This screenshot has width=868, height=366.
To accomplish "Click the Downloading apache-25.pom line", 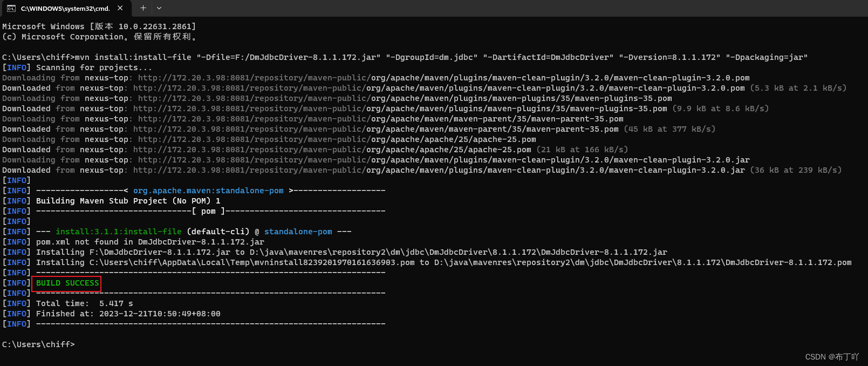I will point(269,139).
